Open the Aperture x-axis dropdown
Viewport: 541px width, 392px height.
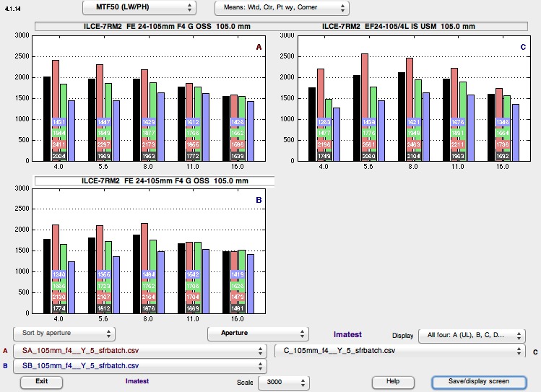(x=258, y=334)
